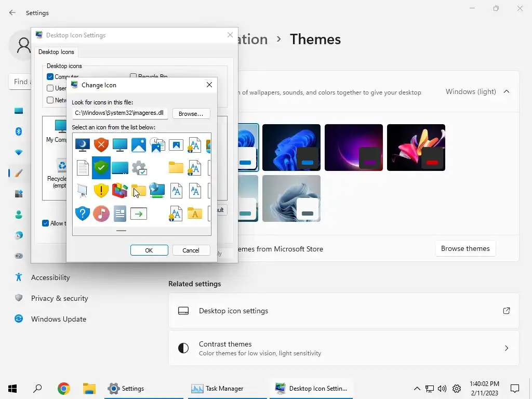
Task: Open notification center icon
Action: [x=515, y=389]
